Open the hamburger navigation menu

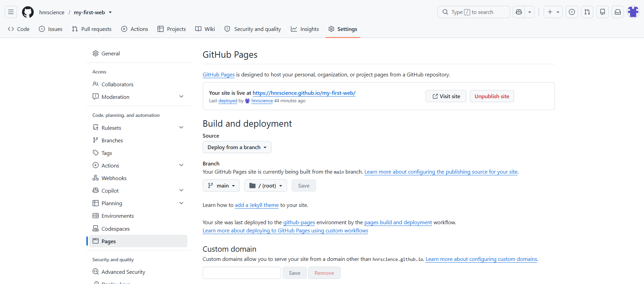[x=11, y=12]
